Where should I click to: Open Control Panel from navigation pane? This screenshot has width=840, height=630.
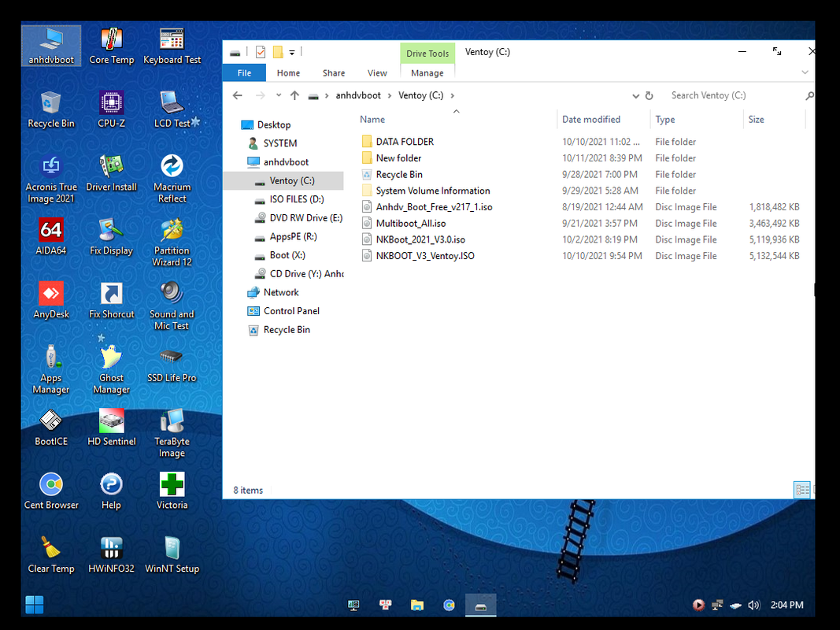pos(291,311)
